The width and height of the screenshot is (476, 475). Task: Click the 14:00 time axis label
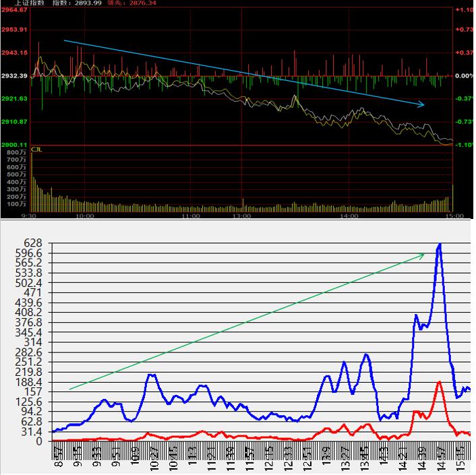(349, 216)
